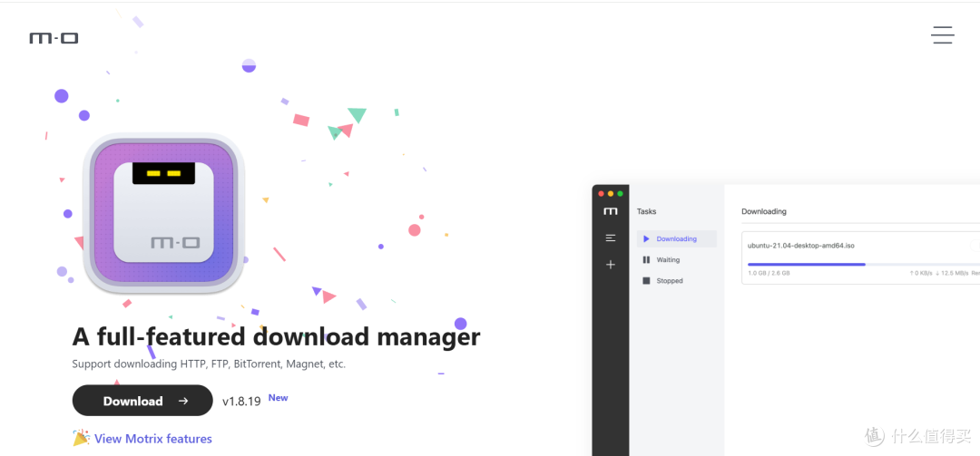Click the Tasks heading in the preview
The height and width of the screenshot is (456, 980).
coord(646,212)
